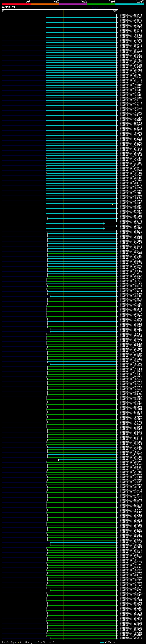Select hit UniRef100_Q84L40
146x644 pixels.
click(131, 231)
